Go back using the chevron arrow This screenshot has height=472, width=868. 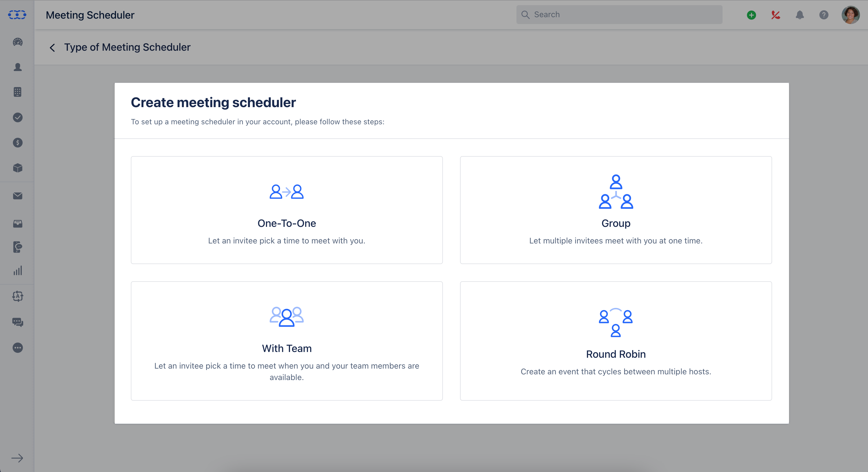tap(52, 48)
